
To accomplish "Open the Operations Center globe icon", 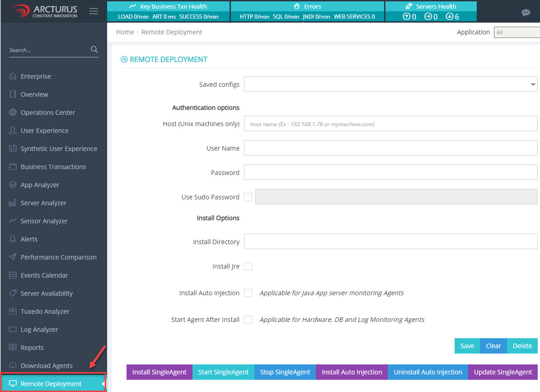I will 12,112.
